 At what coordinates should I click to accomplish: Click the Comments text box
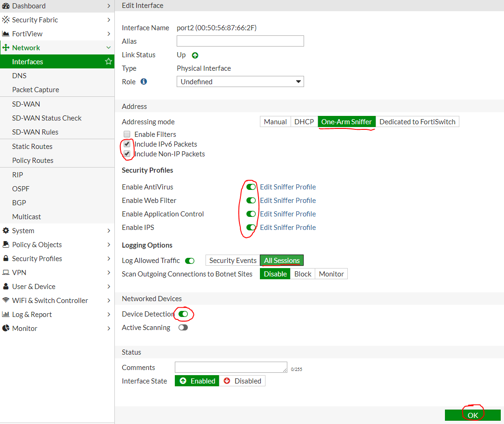(231, 367)
